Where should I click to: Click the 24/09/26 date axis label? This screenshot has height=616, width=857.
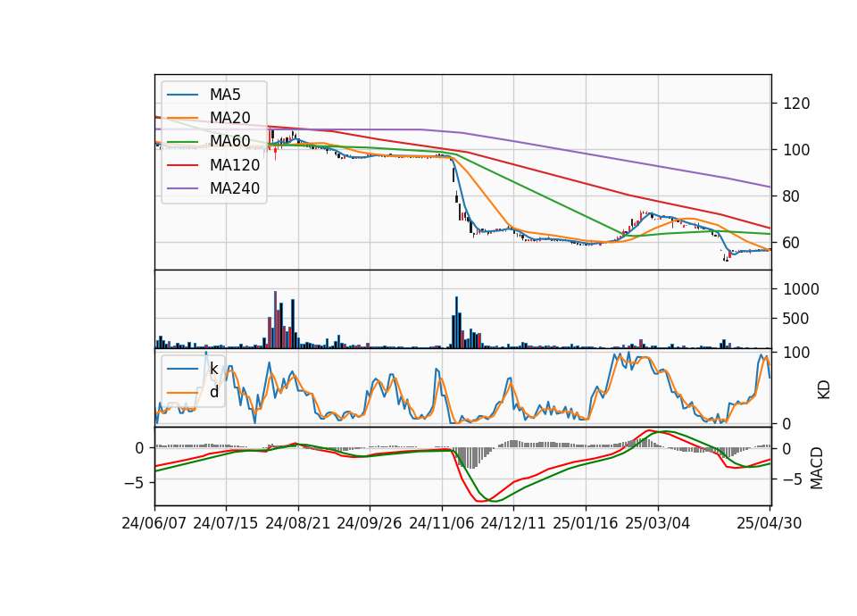(x=369, y=523)
